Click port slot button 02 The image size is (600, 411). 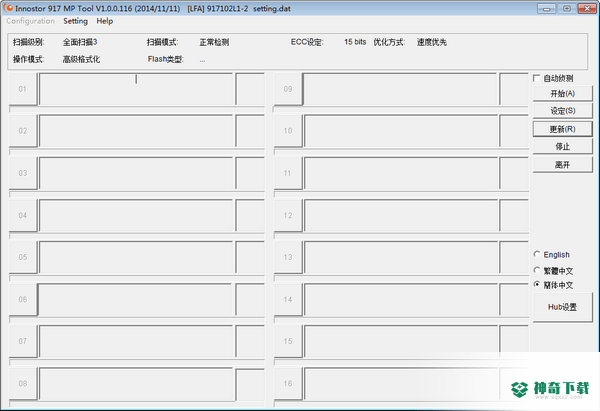[x=23, y=130]
